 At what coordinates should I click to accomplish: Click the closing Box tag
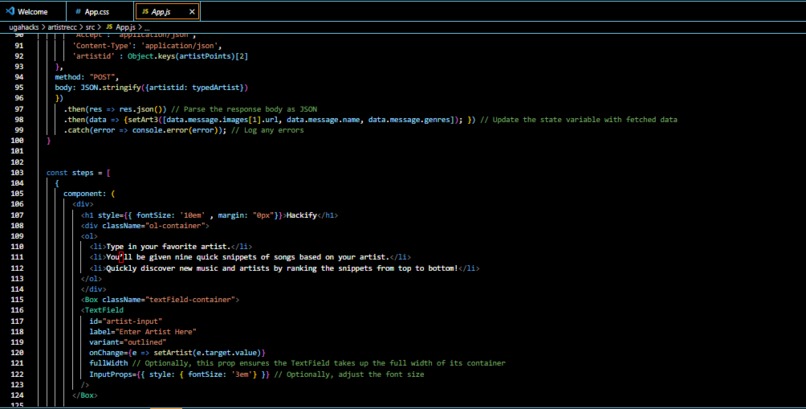click(85, 395)
